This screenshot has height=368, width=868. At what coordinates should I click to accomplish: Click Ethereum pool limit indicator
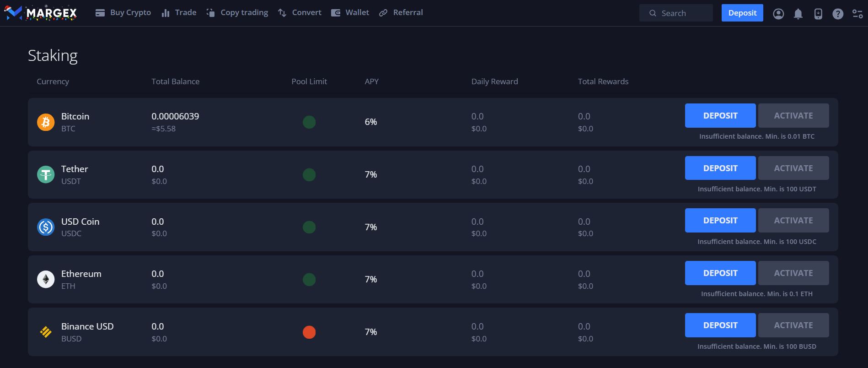pyautogui.click(x=309, y=280)
